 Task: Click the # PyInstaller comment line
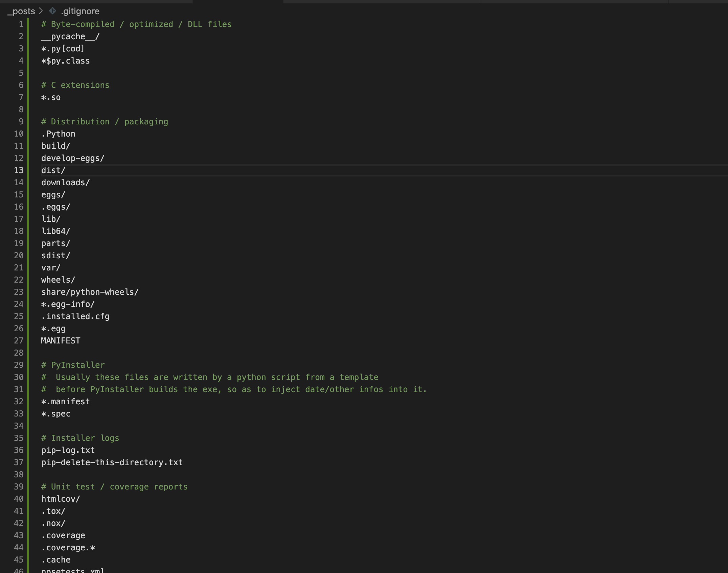tap(72, 365)
